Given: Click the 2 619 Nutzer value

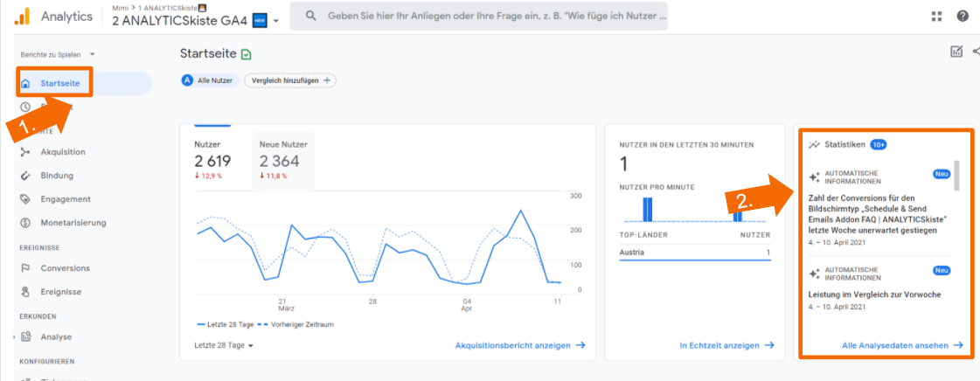Looking at the screenshot, I should tap(212, 161).
